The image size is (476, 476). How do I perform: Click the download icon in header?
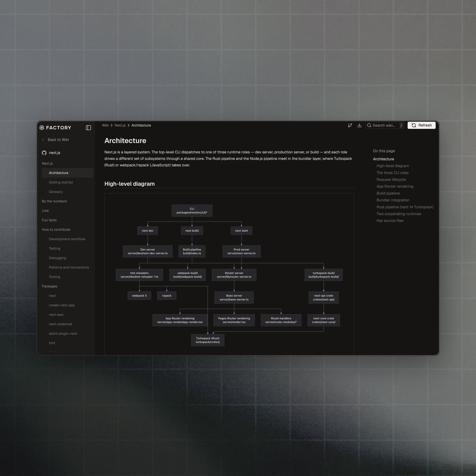click(359, 125)
